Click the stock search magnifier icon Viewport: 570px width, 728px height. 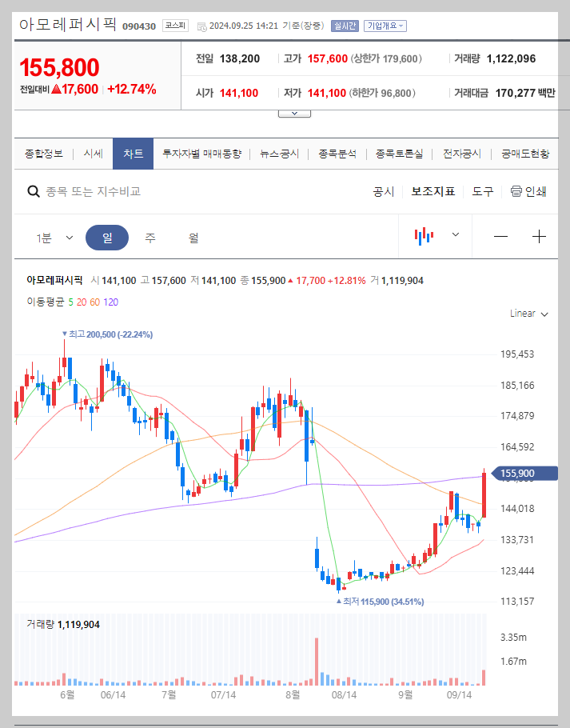[x=33, y=192]
